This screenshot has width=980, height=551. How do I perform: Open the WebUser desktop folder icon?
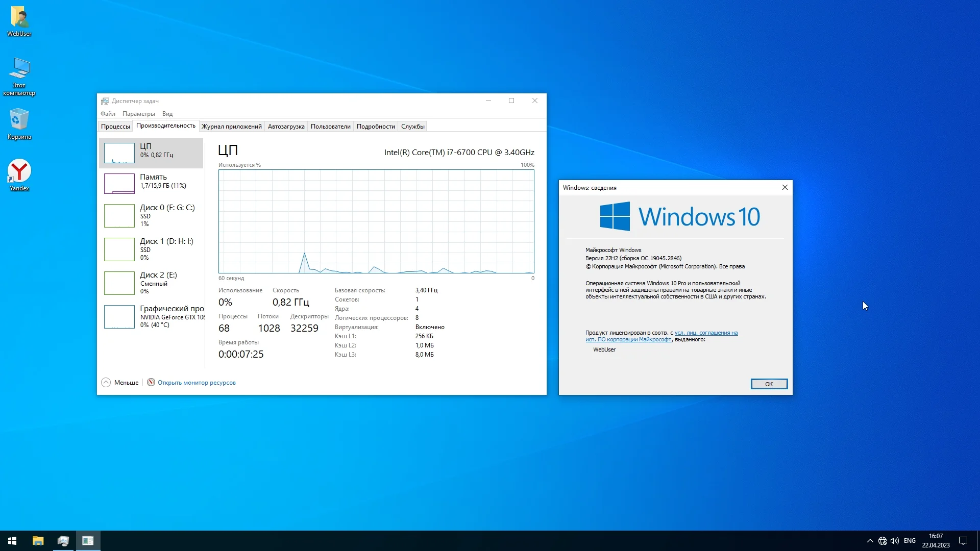(x=19, y=20)
